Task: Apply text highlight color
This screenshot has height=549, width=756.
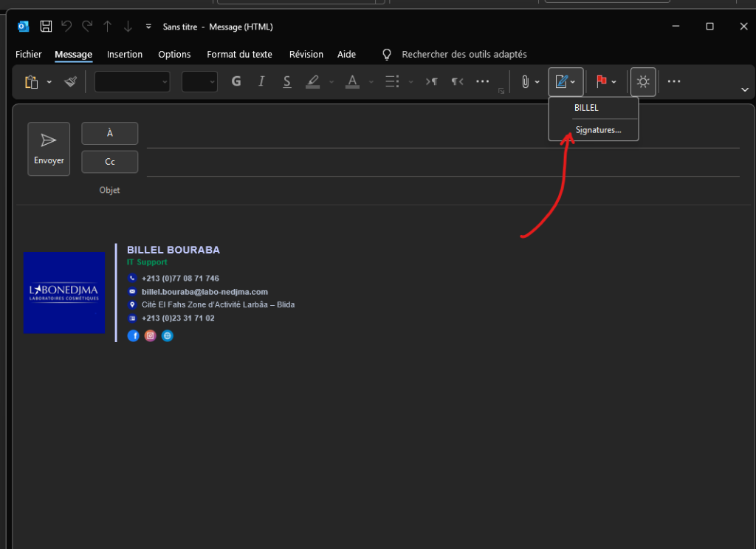Action: [x=313, y=81]
